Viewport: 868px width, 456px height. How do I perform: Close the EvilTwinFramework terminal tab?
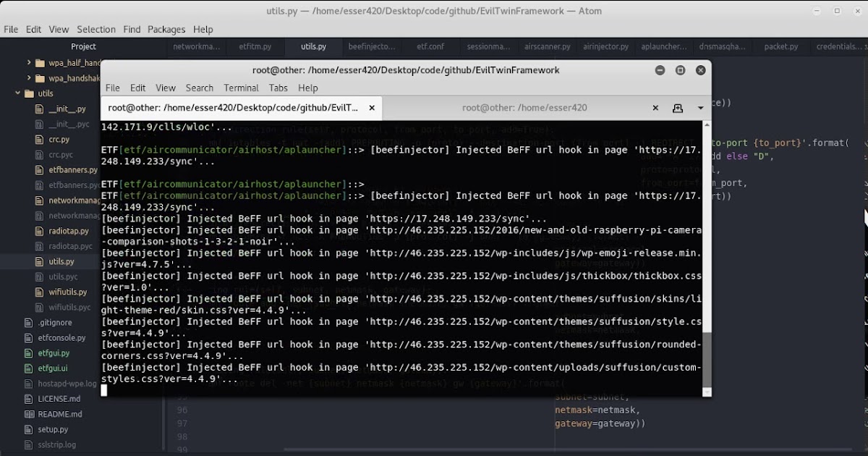coord(372,108)
